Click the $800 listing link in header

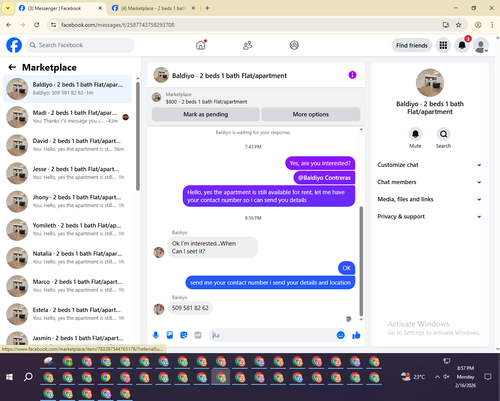pyautogui.click(x=206, y=102)
